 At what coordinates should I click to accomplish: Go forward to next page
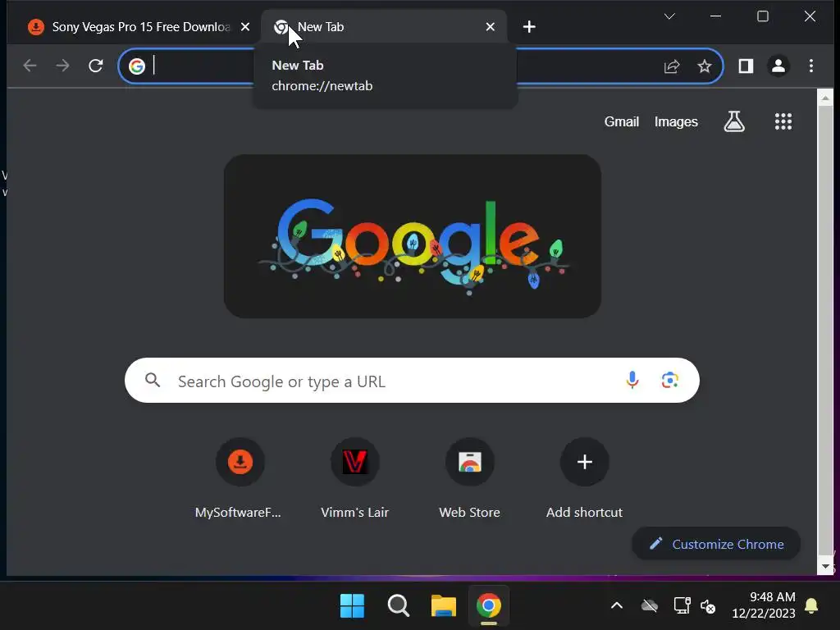pyautogui.click(x=62, y=66)
